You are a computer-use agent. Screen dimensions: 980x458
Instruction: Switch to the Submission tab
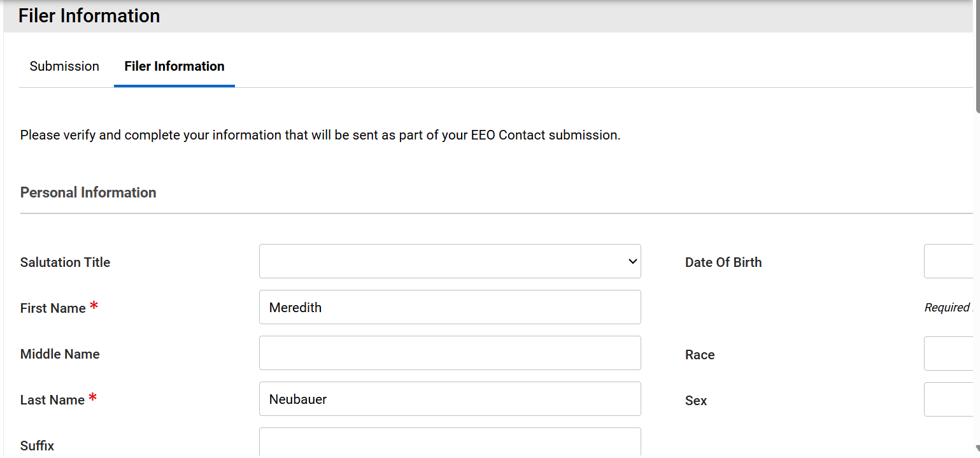pyautogui.click(x=64, y=66)
